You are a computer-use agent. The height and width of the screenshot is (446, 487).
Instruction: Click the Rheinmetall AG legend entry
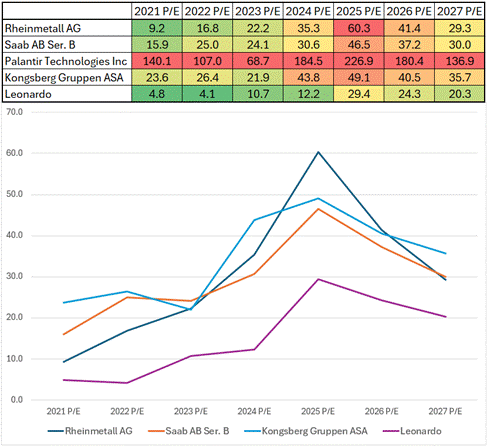tap(90, 431)
